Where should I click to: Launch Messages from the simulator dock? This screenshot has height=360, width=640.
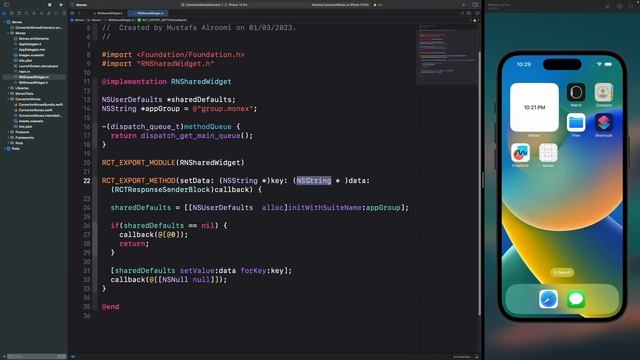(576, 299)
